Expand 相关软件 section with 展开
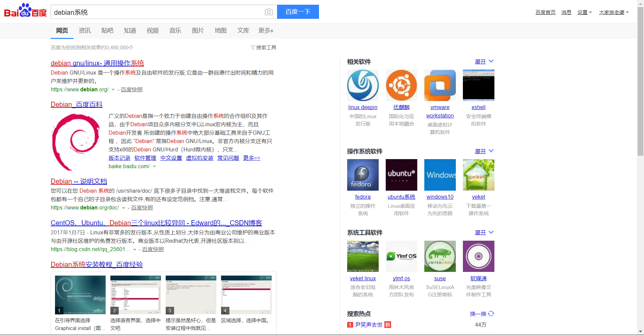The width and height of the screenshot is (644, 335). point(484,62)
